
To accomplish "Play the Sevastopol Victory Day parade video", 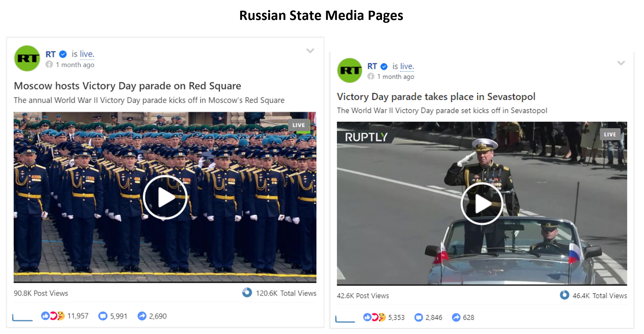I will pyautogui.click(x=482, y=204).
